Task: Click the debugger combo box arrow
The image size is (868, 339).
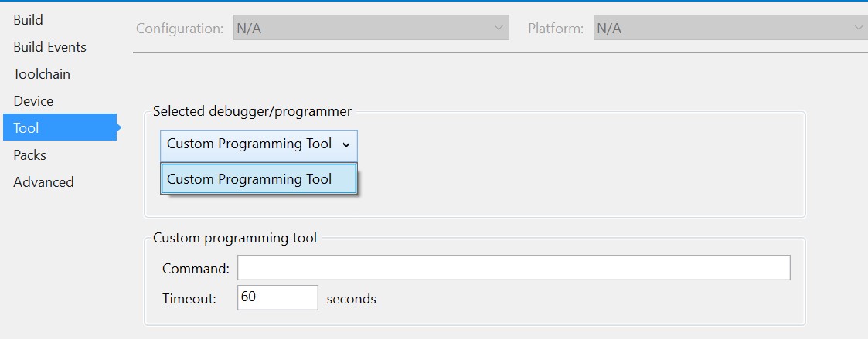Action: [346, 145]
